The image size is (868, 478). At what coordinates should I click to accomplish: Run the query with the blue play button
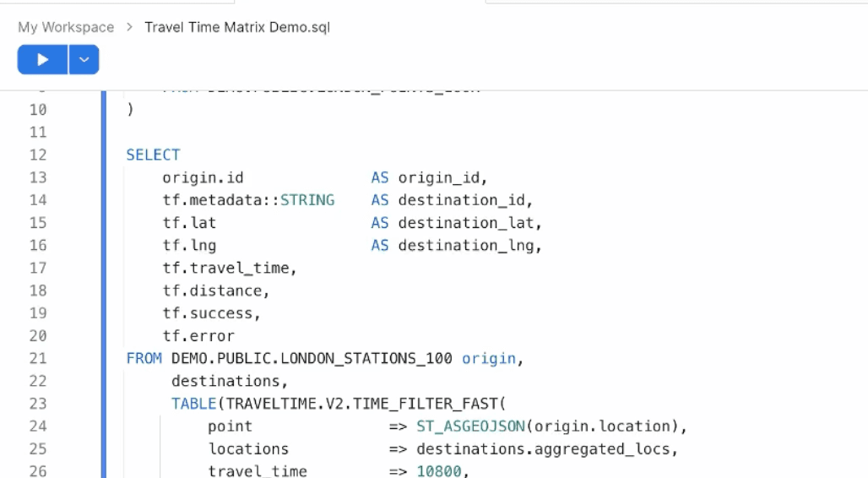(x=42, y=60)
